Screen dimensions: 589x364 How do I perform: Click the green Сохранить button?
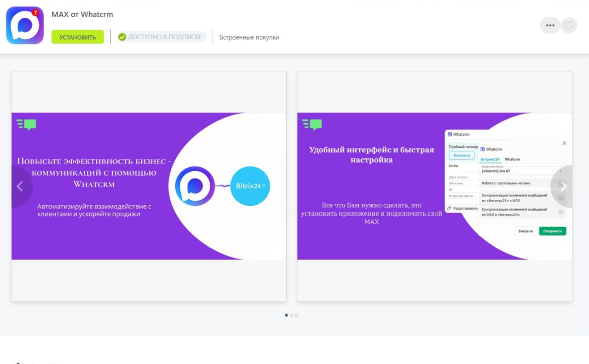coord(552,231)
